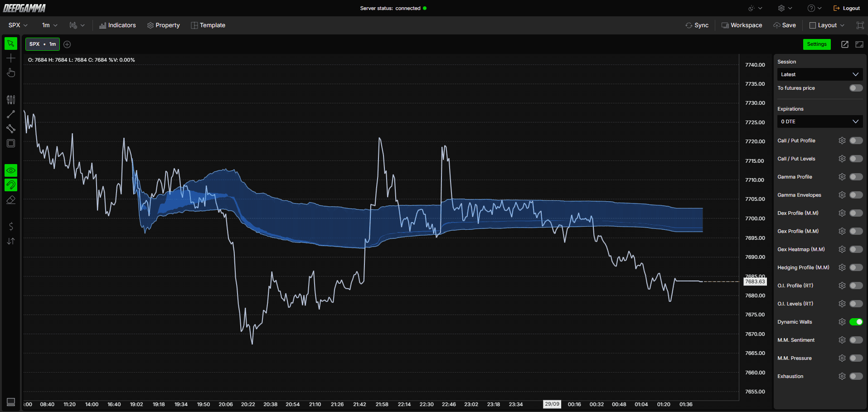Image resolution: width=868 pixels, height=412 pixels.
Task: Open the 1m timeframe dropdown
Action: (x=50, y=25)
